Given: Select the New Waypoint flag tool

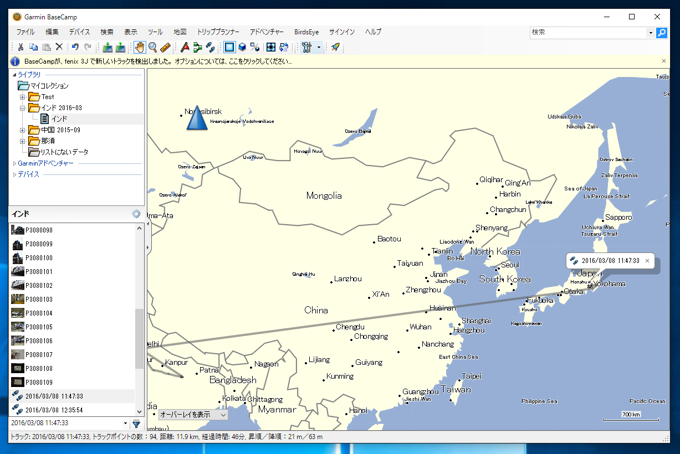Looking at the screenshot, I should tap(185, 47).
